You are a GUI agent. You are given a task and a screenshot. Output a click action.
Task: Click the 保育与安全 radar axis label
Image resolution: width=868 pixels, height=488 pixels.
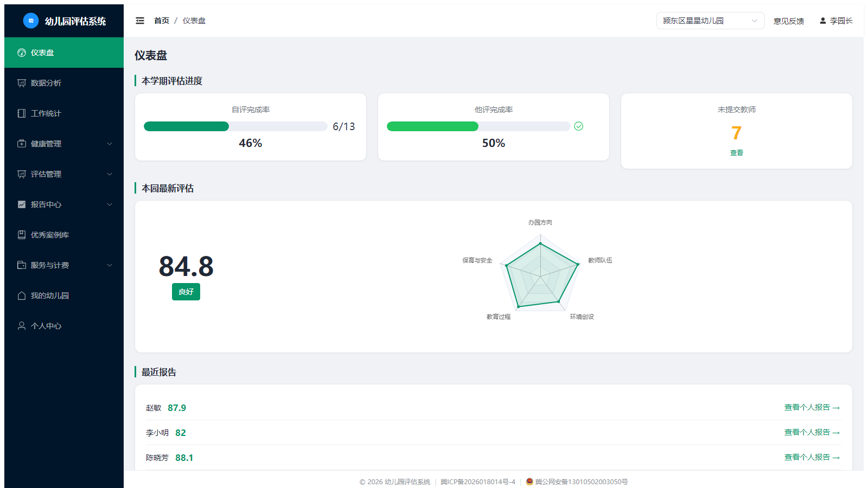(x=477, y=260)
